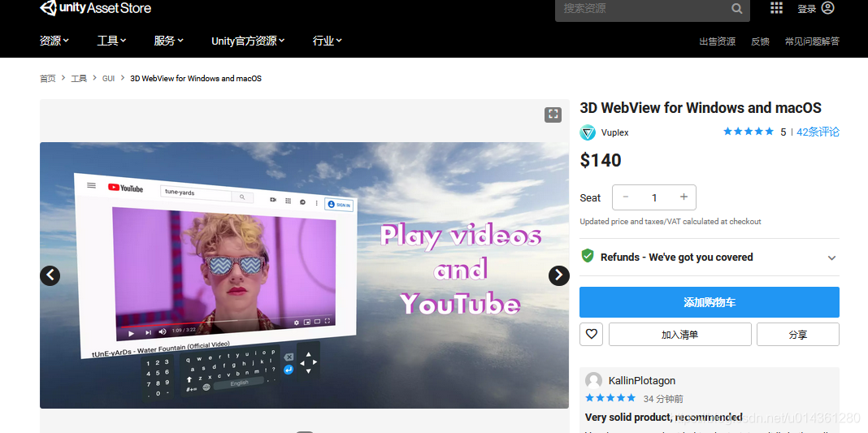
Task: Click the product title heading
Action: click(x=701, y=107)
